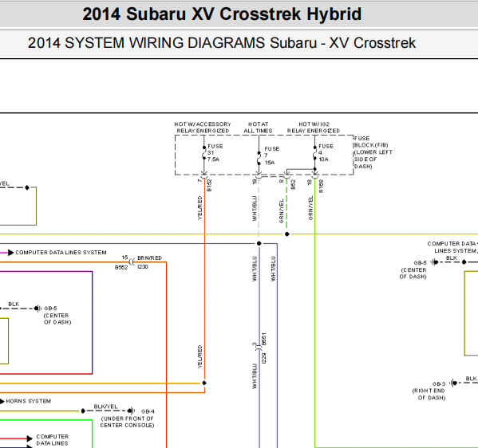Click the 'FUSE BLOCK (F/B)' location note
The image size is (478, 448).
(x=373, y=152)
